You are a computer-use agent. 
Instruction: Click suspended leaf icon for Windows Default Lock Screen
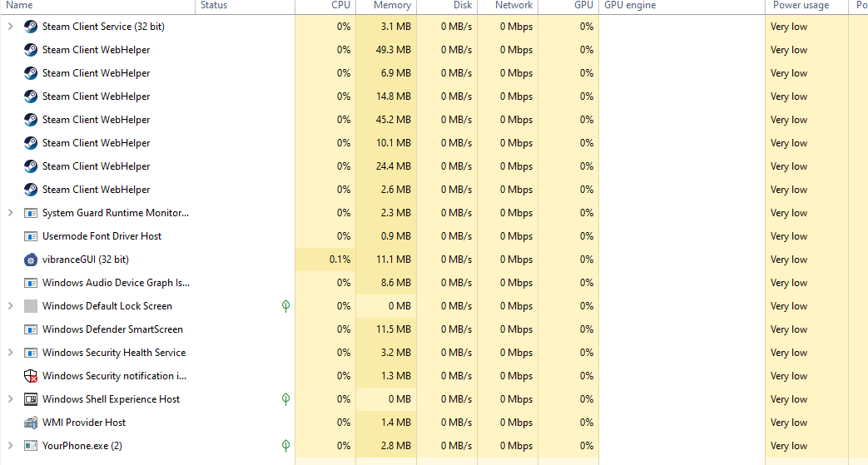pyautogui.click(x=285, y=306)
